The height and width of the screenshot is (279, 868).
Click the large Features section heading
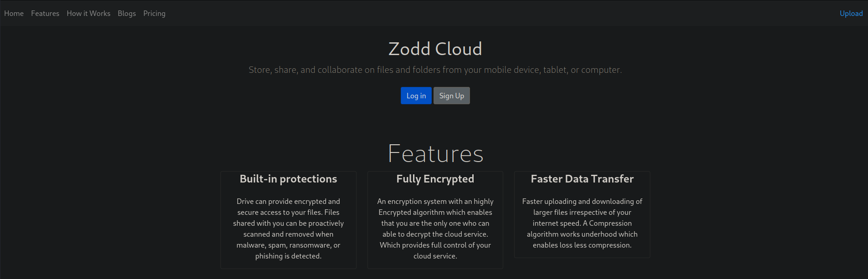(435, 153)
